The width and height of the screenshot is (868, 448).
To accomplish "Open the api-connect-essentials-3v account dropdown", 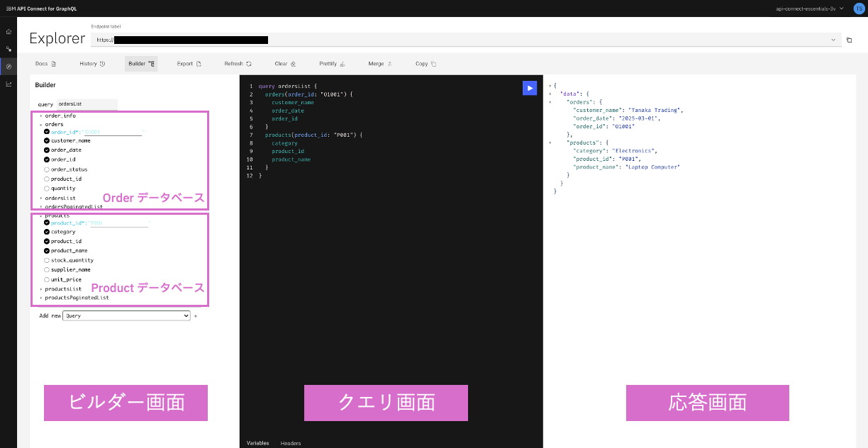I will point(810,9).
